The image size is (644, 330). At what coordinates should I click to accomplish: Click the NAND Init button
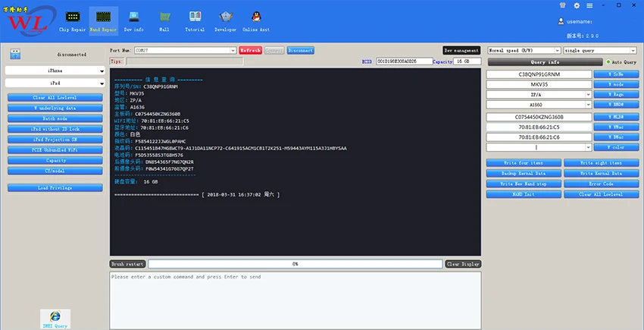tap(524, 194)
